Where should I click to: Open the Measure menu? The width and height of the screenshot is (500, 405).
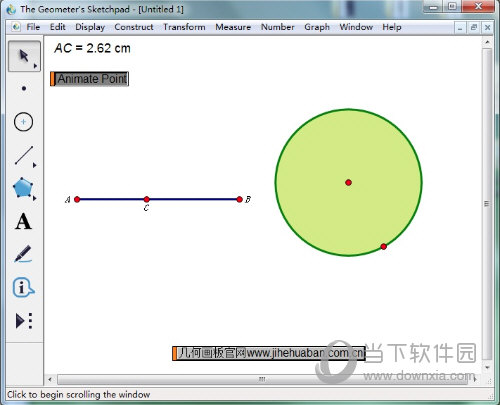233,27
